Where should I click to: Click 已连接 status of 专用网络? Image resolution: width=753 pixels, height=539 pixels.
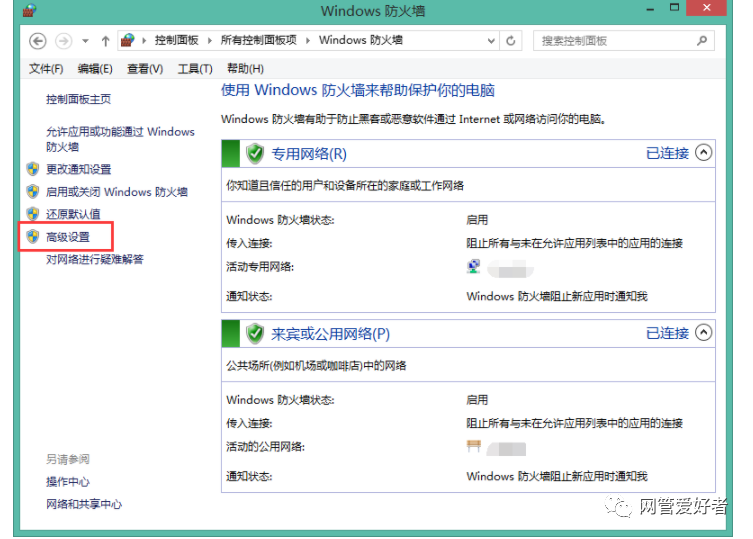[667, 153]
